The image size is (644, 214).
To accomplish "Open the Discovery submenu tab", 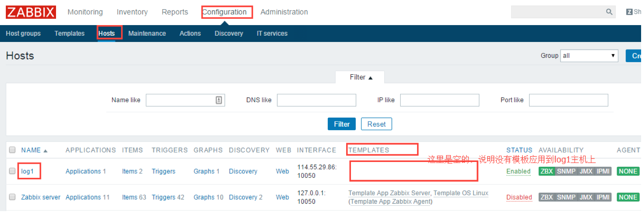I will 229,33.
